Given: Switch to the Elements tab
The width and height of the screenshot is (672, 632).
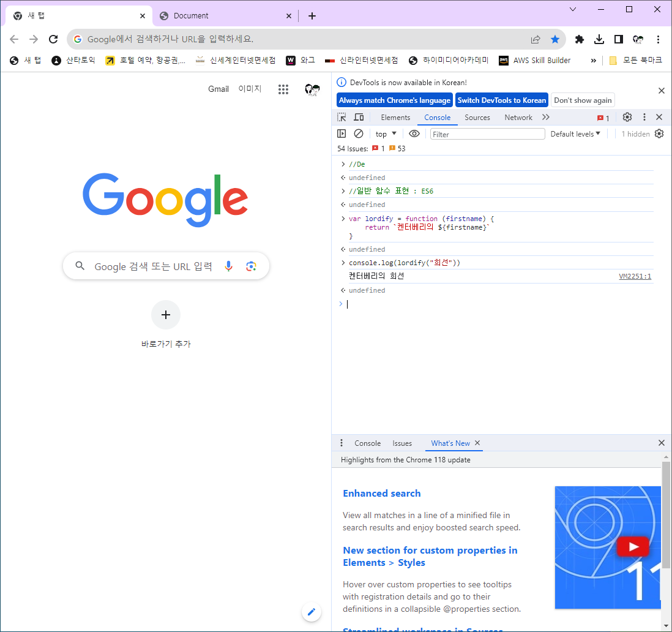Looking at the screenshot, I should pos(395,118).
